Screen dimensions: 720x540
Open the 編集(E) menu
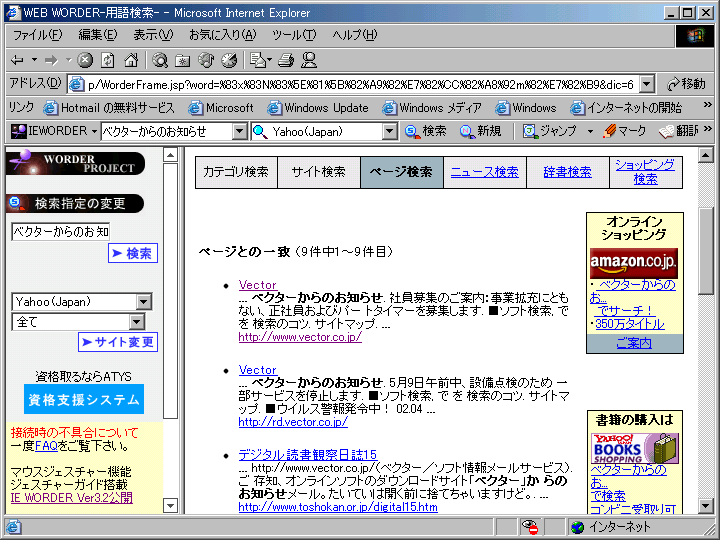tap(97, 35)
